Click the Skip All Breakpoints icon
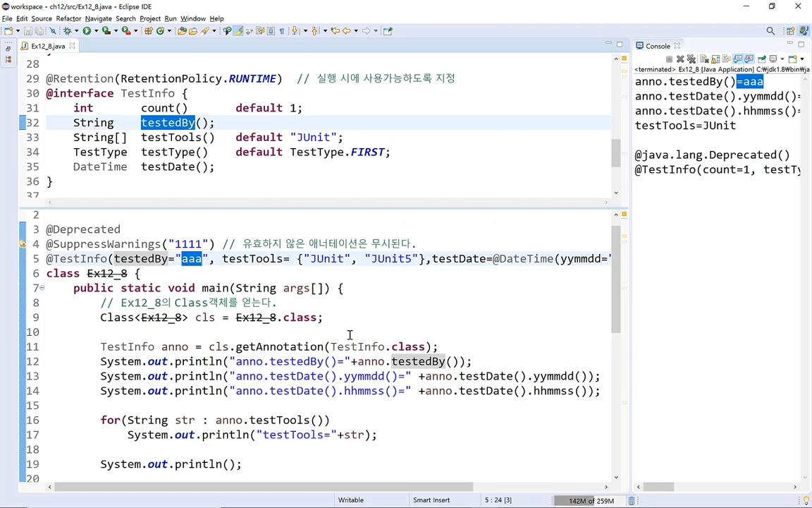Image resolution: width=812 pixels, height=508 pixels. (53, 31)
